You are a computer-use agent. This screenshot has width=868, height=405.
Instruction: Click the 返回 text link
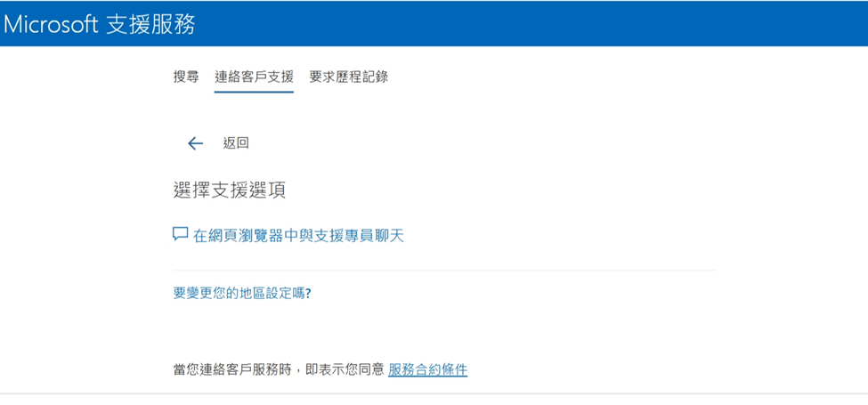(237, 143)
